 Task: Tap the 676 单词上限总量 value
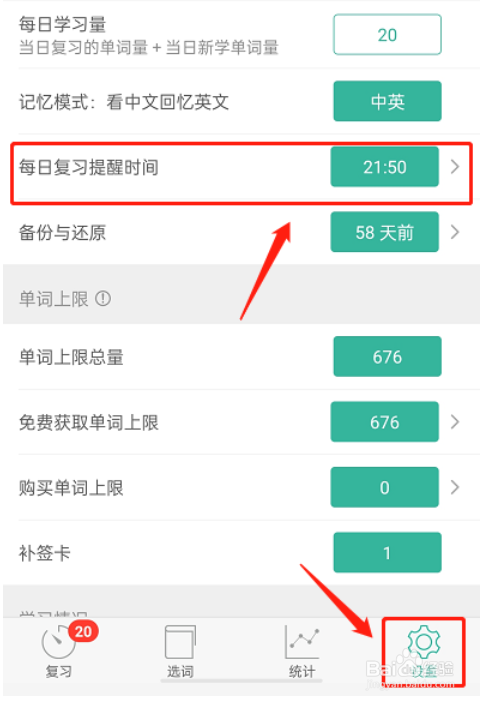coord(387,356)
